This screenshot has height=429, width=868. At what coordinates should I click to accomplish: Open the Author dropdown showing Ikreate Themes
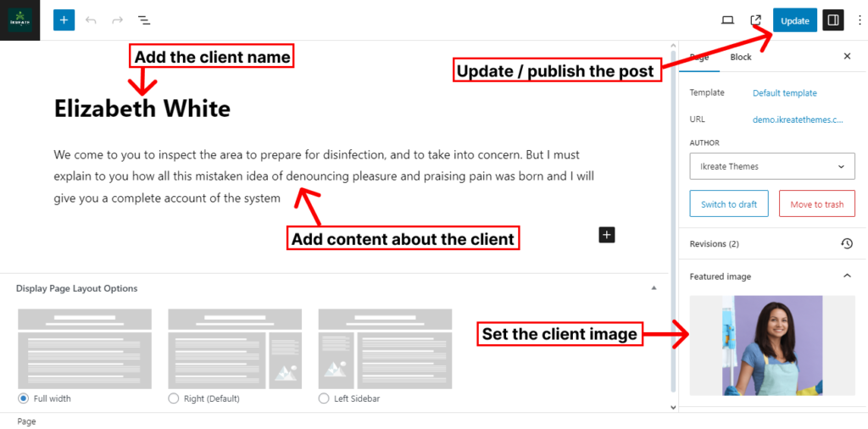point(772,166)
